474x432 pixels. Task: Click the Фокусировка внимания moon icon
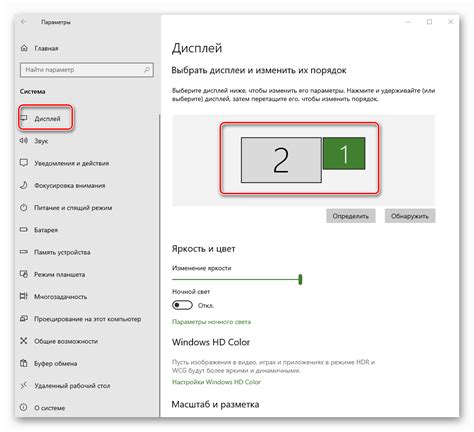coord(24,185)
